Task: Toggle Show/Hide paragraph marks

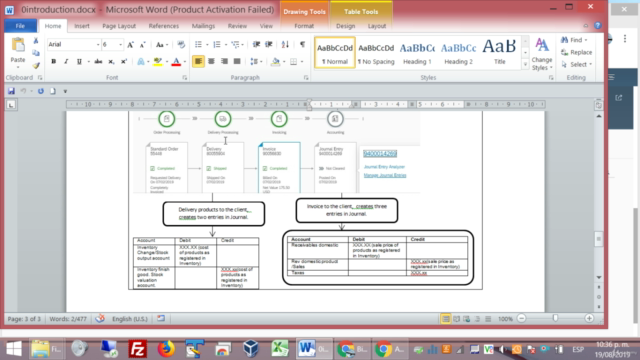Action: click(x=302, y=44)
